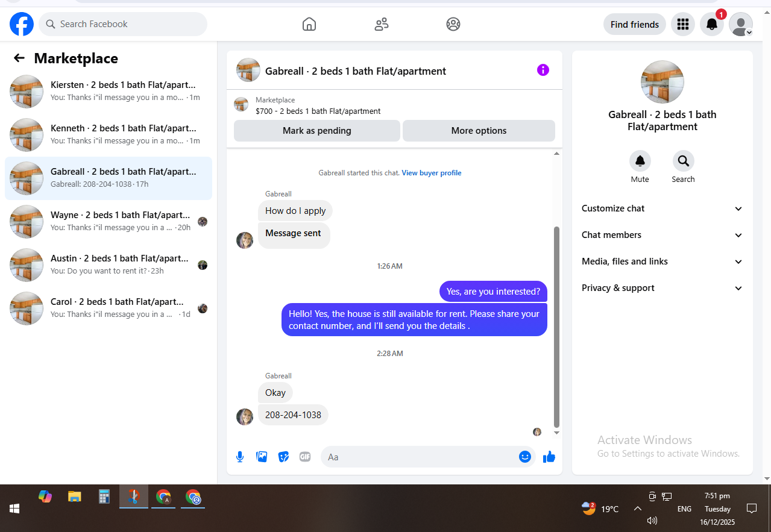The image size is (771, 532).
Task: Click the Search Facebook field
Action: [x=123, y=24]
